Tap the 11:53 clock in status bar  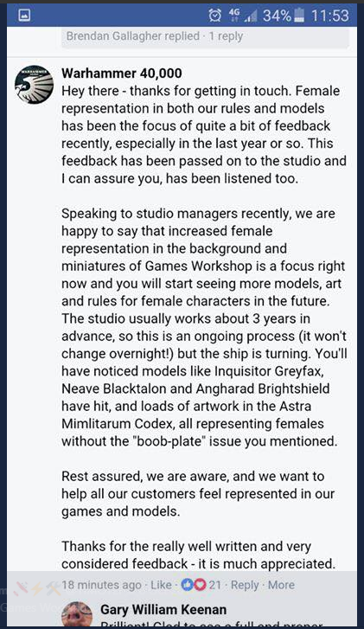pyautogui.click(x=330, y=16)
